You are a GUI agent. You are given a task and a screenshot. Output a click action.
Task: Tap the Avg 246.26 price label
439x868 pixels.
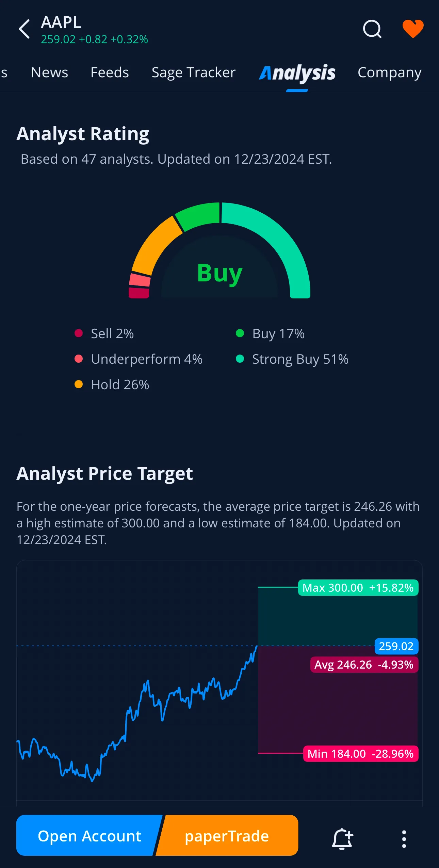pyautogui.click(x=364, y=665)
